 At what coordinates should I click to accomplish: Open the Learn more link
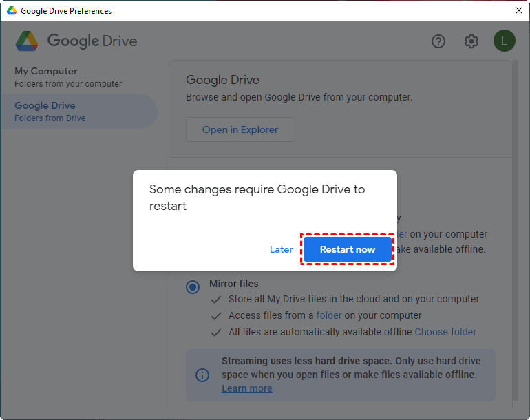(246, 388)
